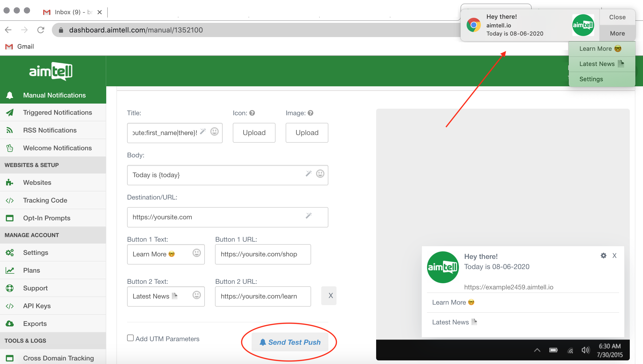Click the Send Test Push button
The height and width of the screenshot is (364, 643).
coord(290,342)
